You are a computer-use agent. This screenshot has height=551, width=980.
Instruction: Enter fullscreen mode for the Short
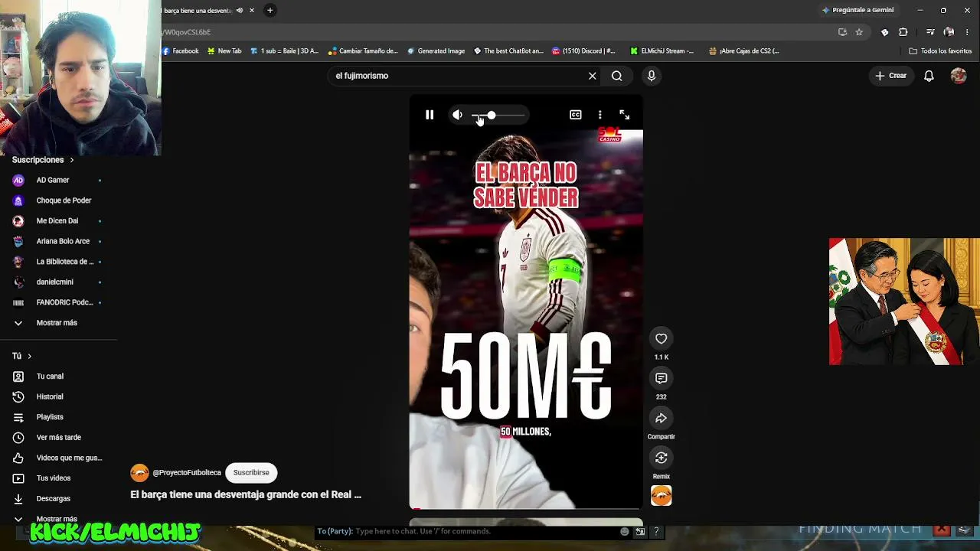point(625,115)
